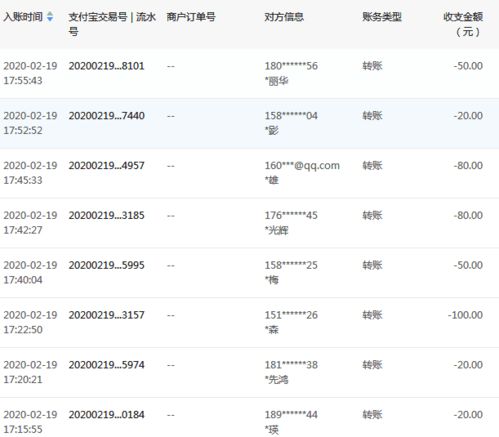This screenshot has height=437, width=499.
Task: Click the 收支金额（元）column header
Action: pyautogui.click(x=463, y=24)
